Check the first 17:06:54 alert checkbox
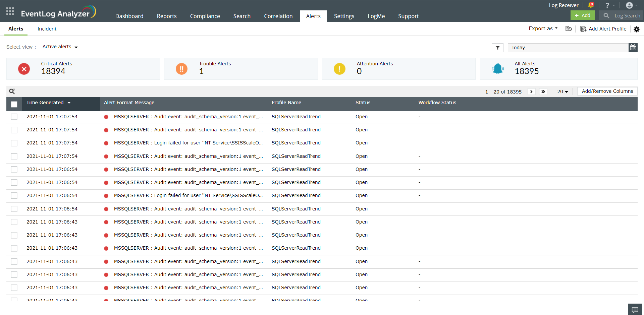Viewport: 644px width, 315px height. point(14,169)
